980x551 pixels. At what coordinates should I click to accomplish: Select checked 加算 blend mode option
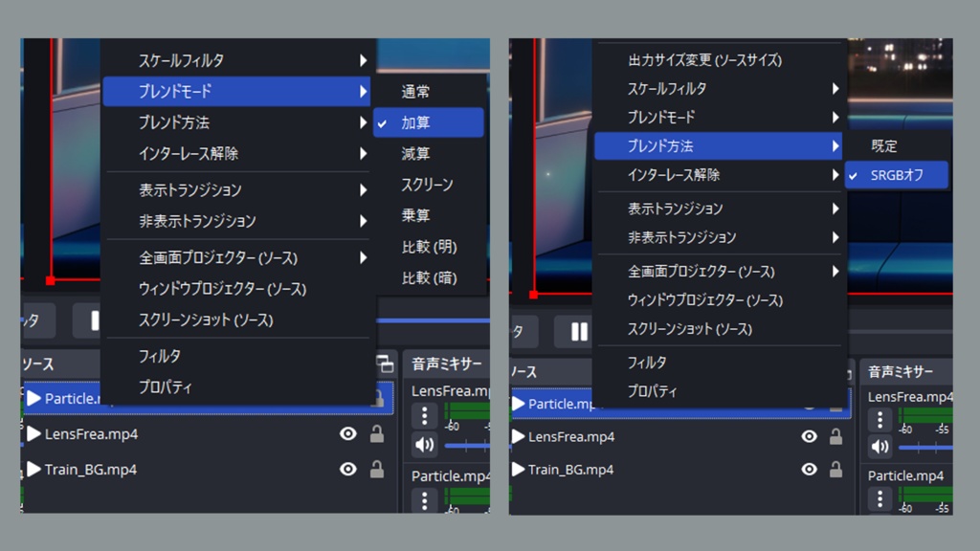(429, 122)
